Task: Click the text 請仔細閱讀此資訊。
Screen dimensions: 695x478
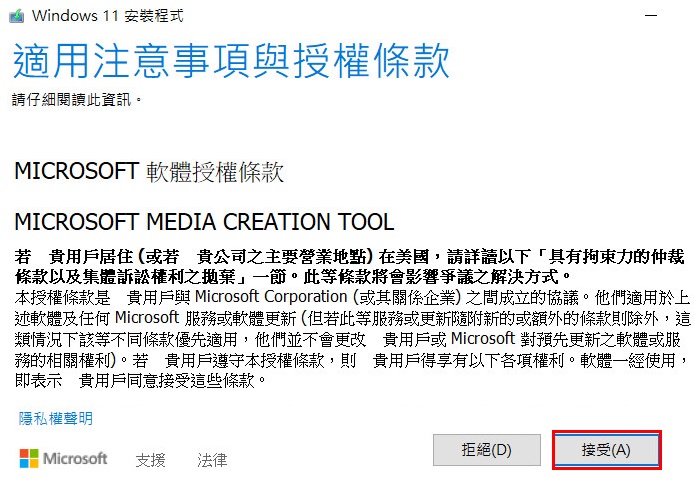Action: 77,99
